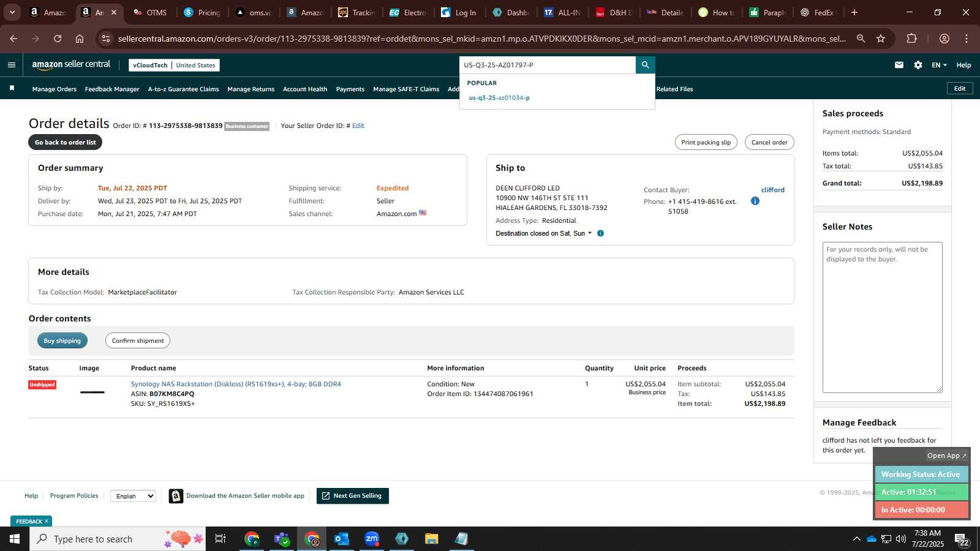Open a new browser tab

[854, 12]
